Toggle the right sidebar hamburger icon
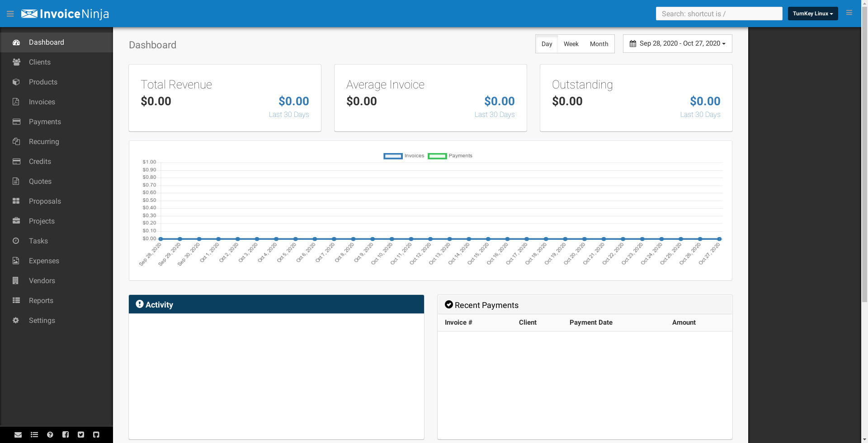 [x=849, y=13]
